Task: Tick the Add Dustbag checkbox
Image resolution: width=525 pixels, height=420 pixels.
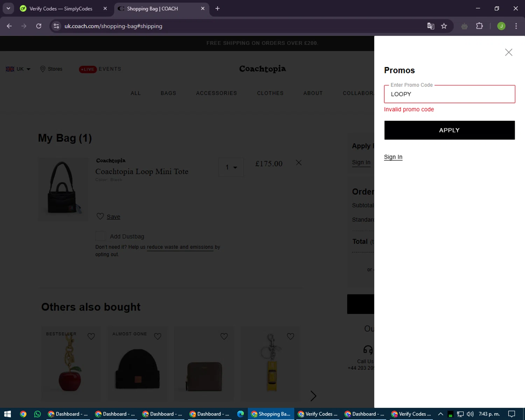Action: coord(100,236)
